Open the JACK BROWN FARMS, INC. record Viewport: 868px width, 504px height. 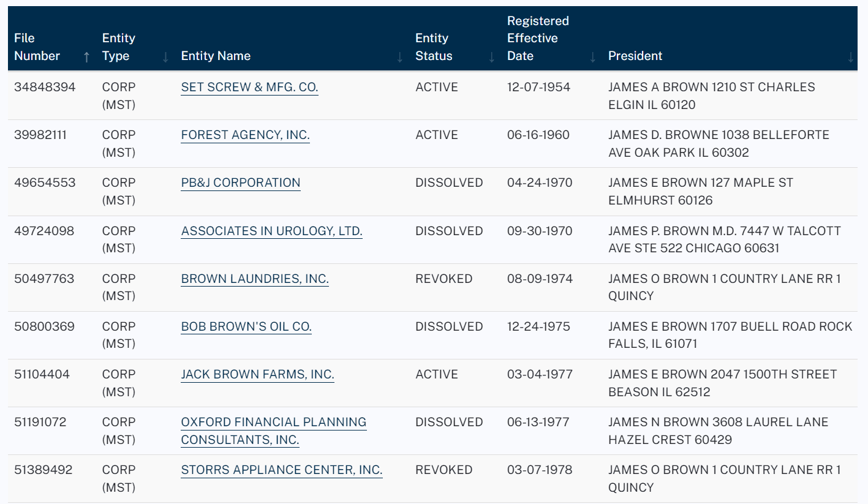coord(257,374)
